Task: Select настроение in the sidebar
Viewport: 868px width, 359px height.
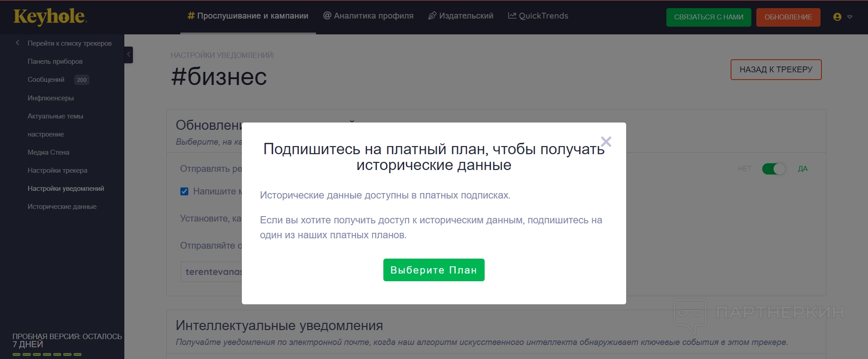Action: click(46, 134)
